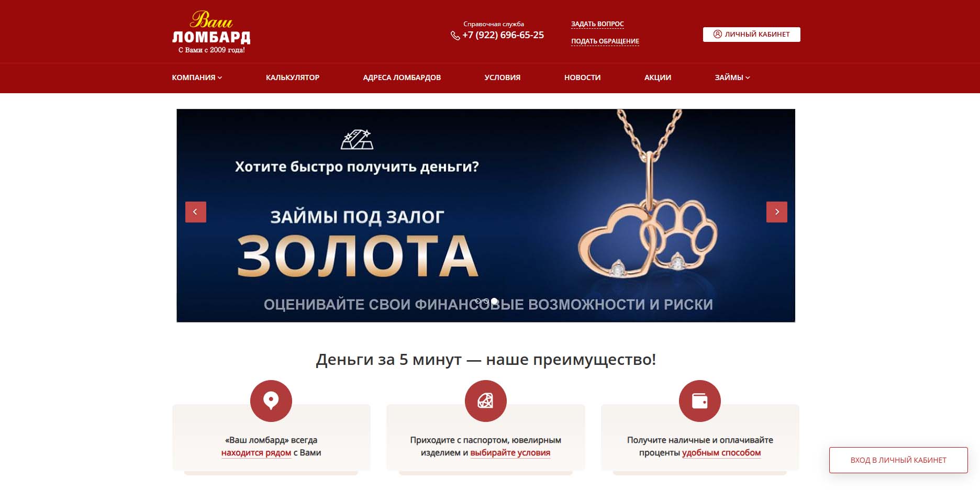Click the Задать вопрос link
980x490 pixels.
597,24
